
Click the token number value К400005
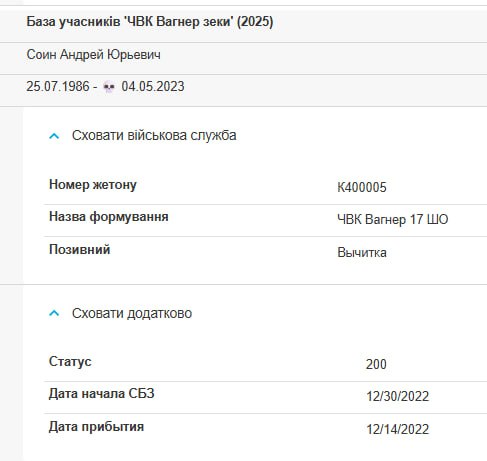pos(362,187)
